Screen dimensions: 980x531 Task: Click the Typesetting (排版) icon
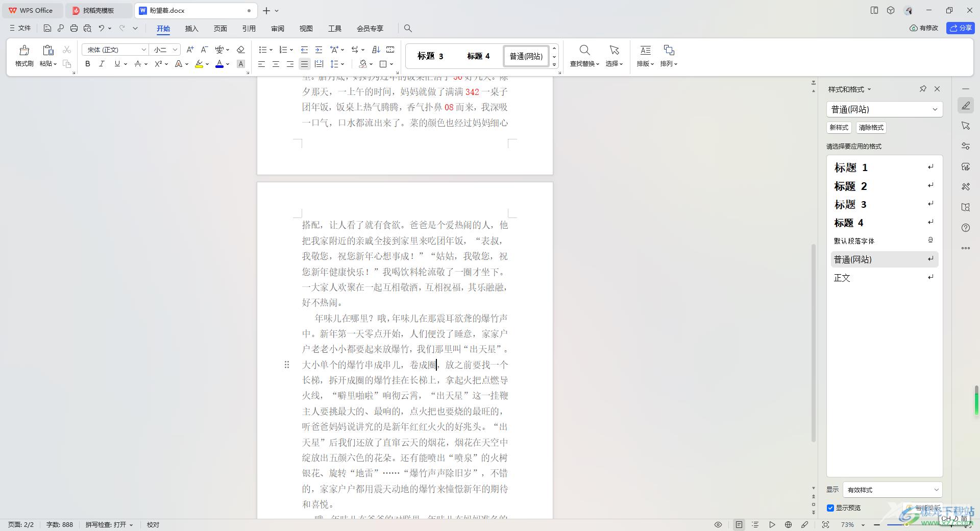click(645, 50)
